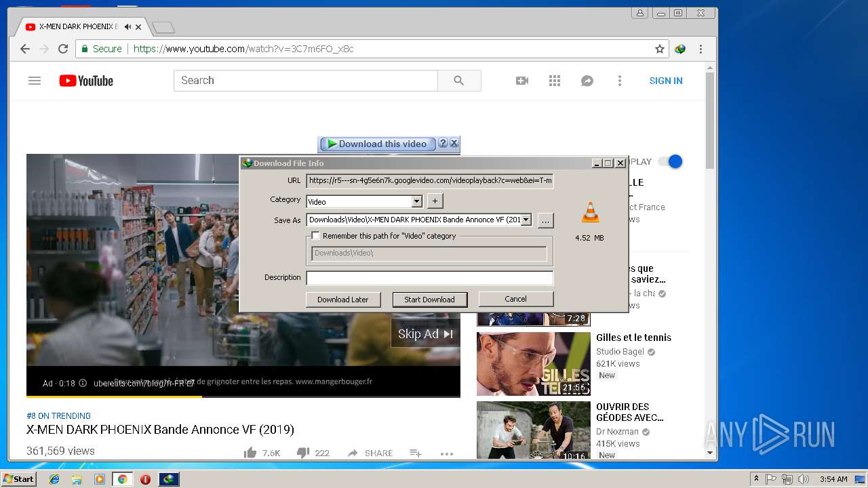Open the system clock showing 3:54 AM
The height and width of the screenshot is (488, 868).
tap(833, 479)
